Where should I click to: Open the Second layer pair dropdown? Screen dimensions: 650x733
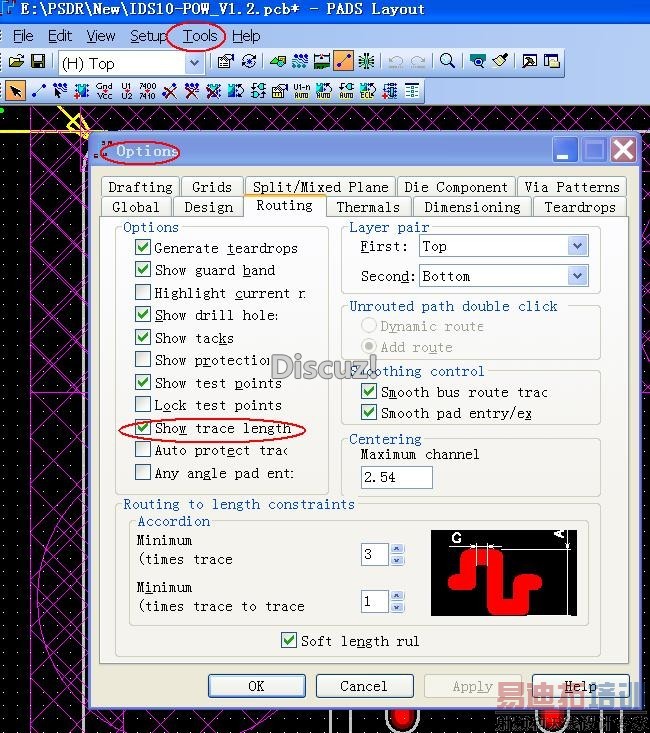[x=578, y=276]
